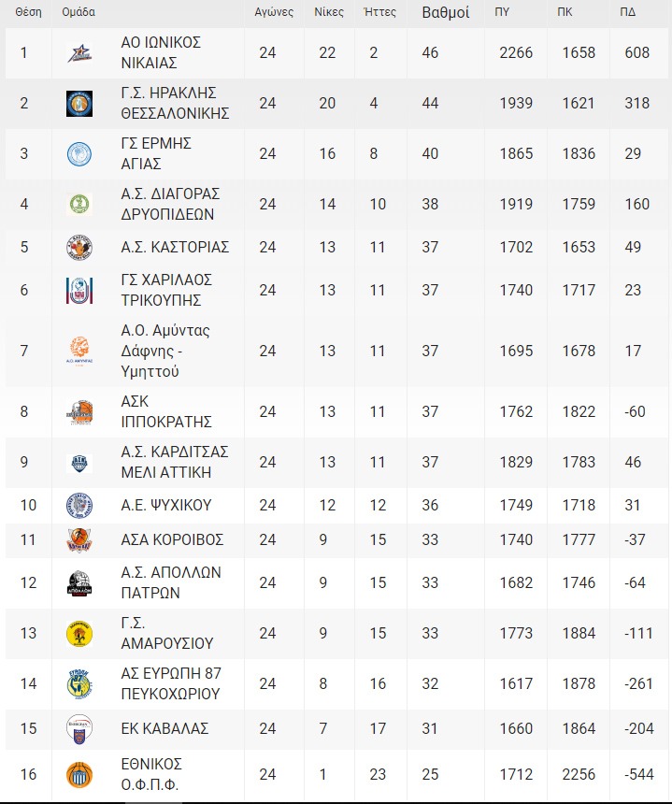The image size is (672, 804).
Task: Click the Γ.Σ. ΑΜΑΡΟΥΣΙΟΥ yellow logo
Action: click(x=79, y=633)
